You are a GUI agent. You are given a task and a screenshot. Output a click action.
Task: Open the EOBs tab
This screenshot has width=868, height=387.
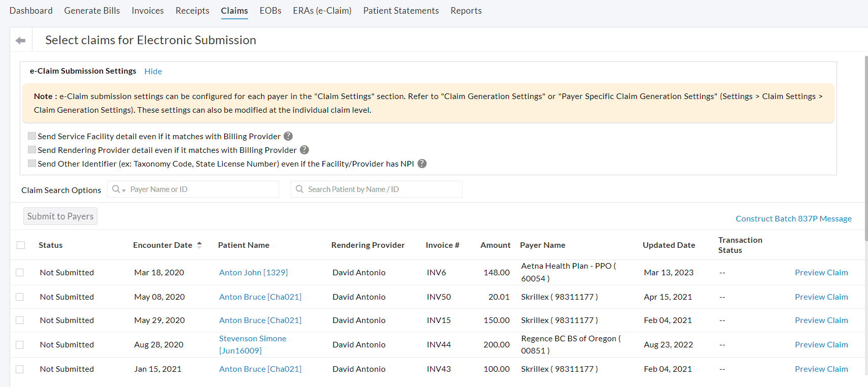(270, 11)
